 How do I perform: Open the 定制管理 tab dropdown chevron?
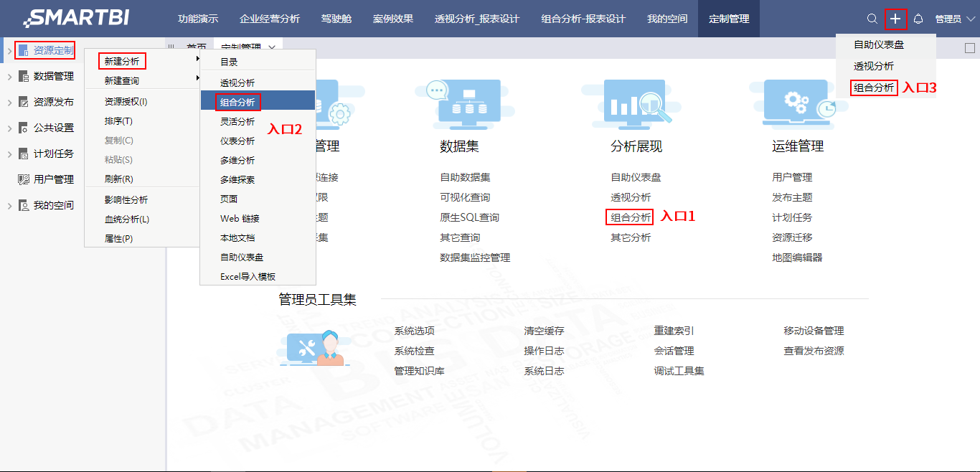pyautogui.click(x=272, y=47)
